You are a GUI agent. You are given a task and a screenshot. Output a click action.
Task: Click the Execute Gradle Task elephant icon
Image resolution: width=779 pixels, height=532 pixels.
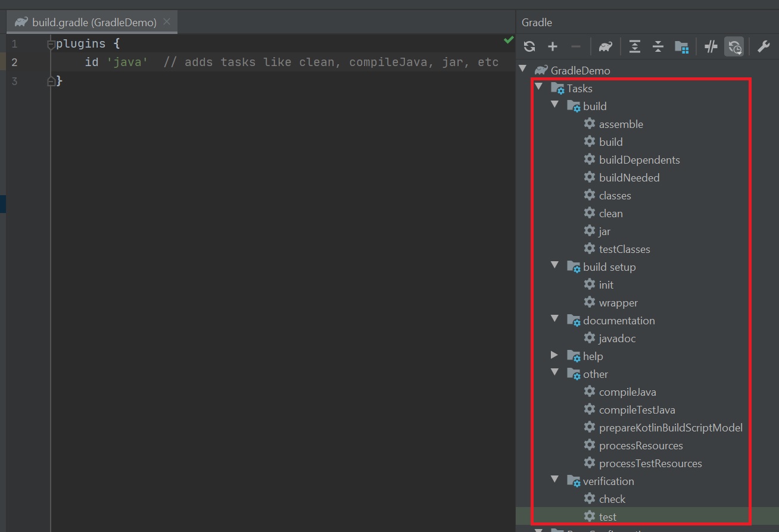coord(605,47)
